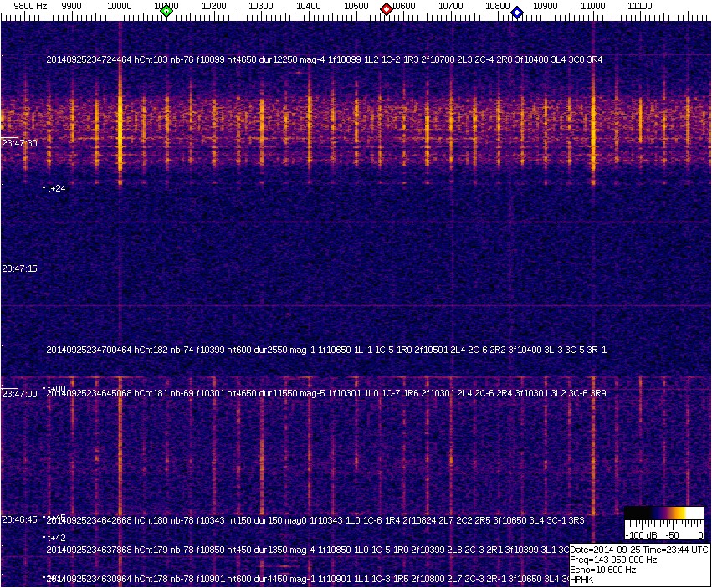
Task: Click the 10300 frequency axis label
Action: (x=261, y=6)
